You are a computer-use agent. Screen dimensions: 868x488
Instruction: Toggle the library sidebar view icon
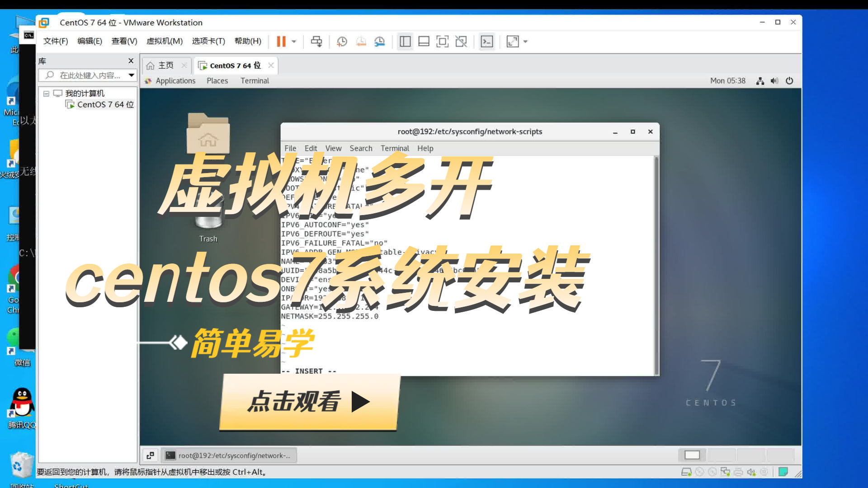(405, 42)
